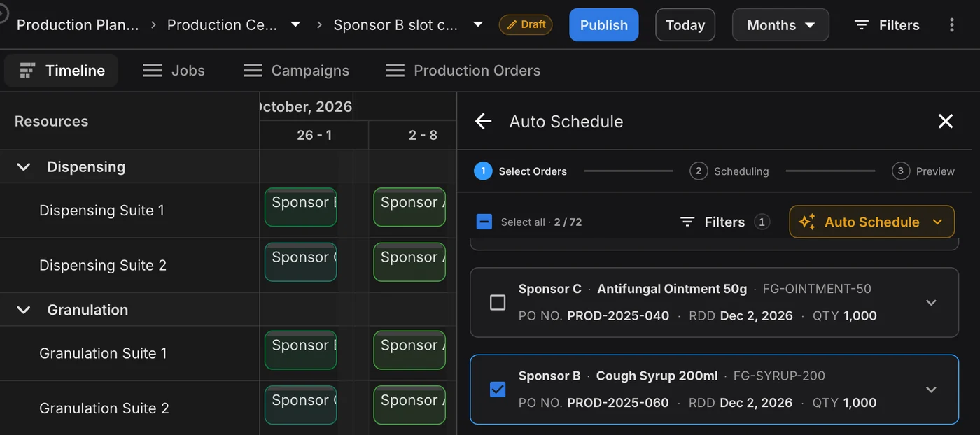
Task: Click Granulation Suite 2 job in week 2 - 8
Action: 409,405
